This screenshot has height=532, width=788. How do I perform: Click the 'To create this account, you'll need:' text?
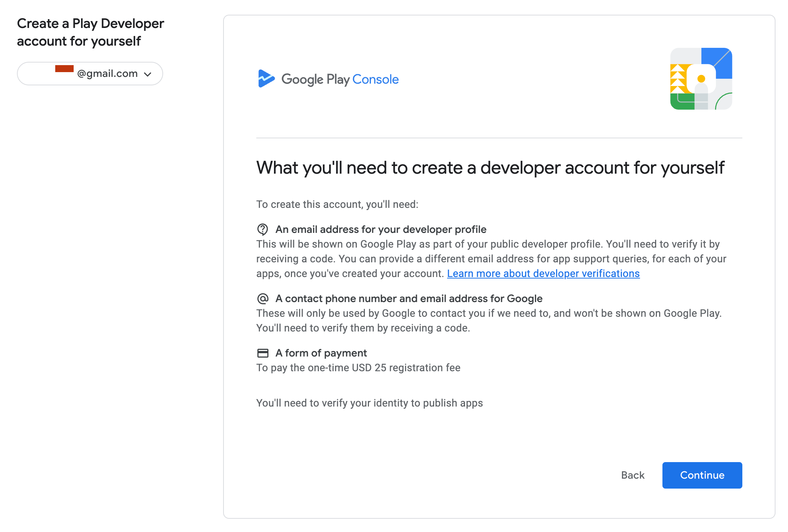pyautogui.click(x=337, y=205)
